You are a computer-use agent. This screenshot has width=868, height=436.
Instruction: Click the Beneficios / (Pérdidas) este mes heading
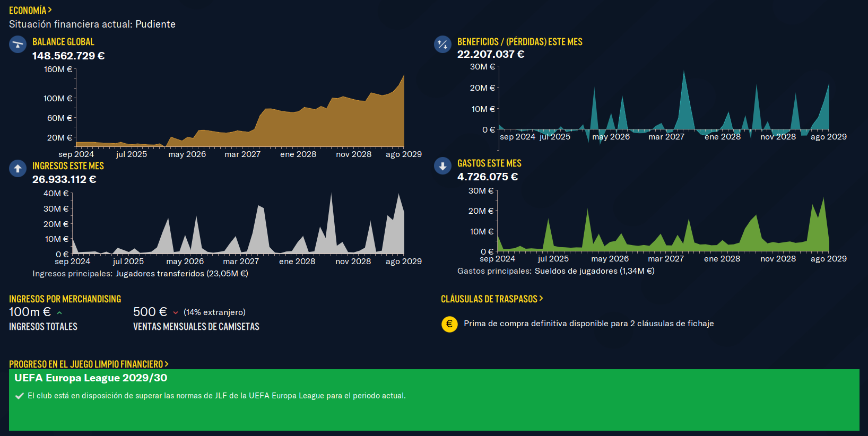tap(520, 42)
